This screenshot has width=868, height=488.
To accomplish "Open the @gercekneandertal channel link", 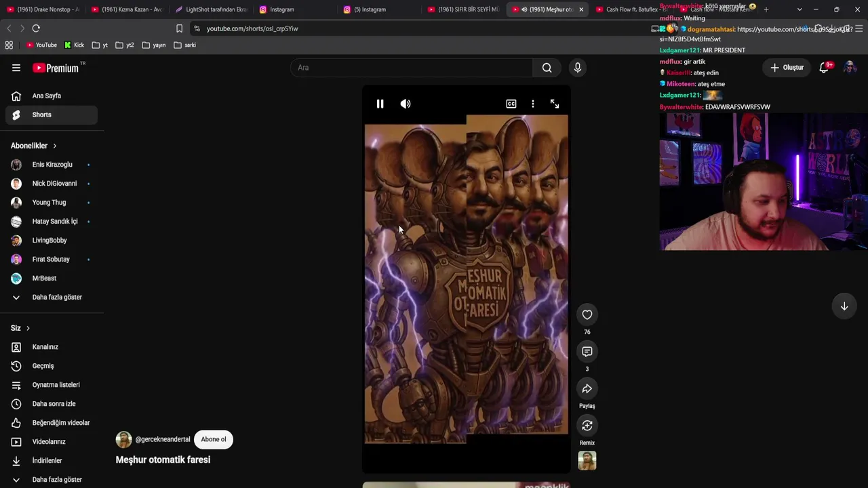I will tap(163, 439).
